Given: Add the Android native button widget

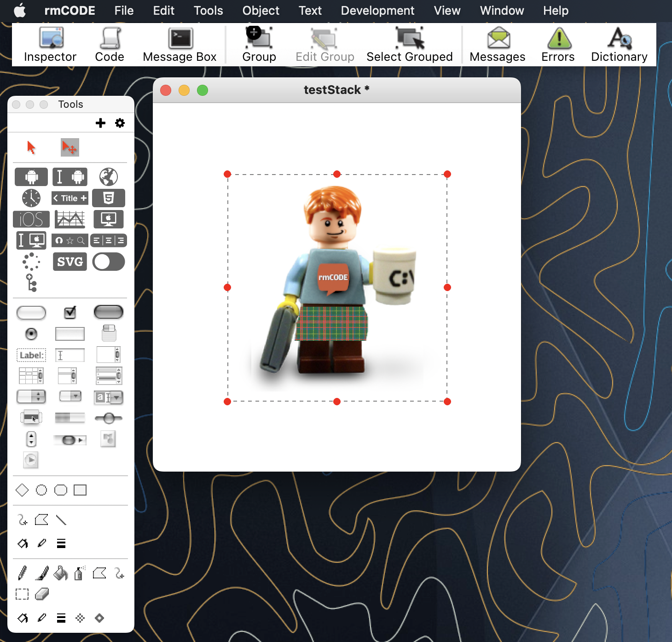Looking at the screenshot, I should click(x=31, y=177).
